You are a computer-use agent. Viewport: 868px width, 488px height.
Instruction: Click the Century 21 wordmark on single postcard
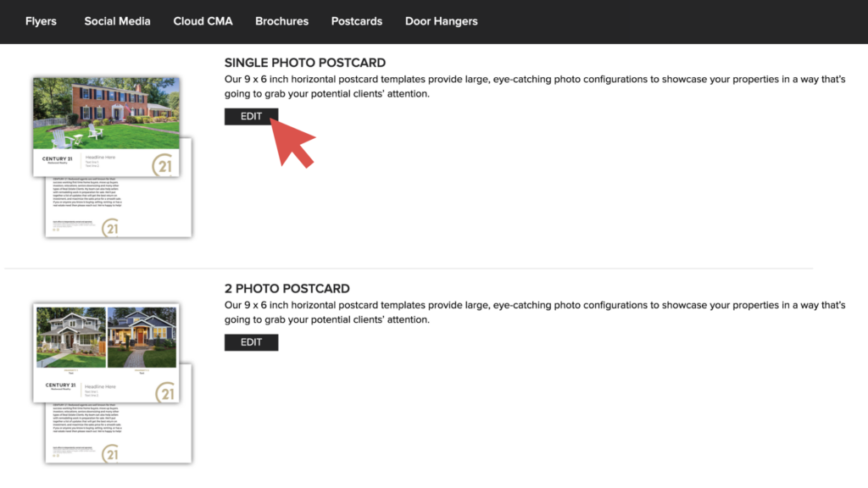tap(57, 159)
